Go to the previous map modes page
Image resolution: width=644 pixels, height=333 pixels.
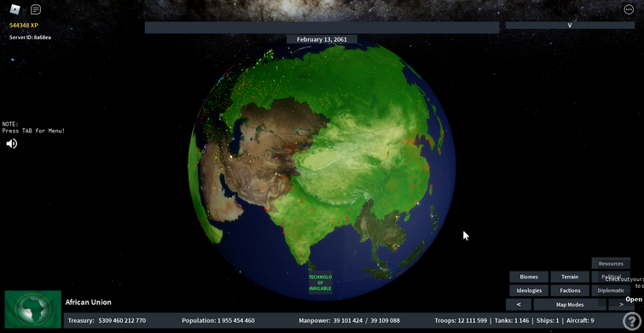(519, 304)
